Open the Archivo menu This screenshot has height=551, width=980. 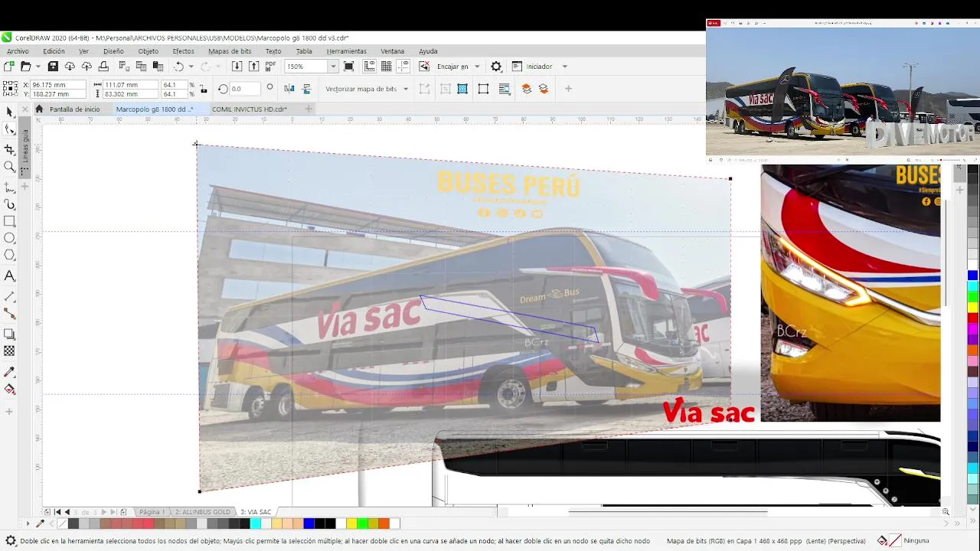coord(18,51)
